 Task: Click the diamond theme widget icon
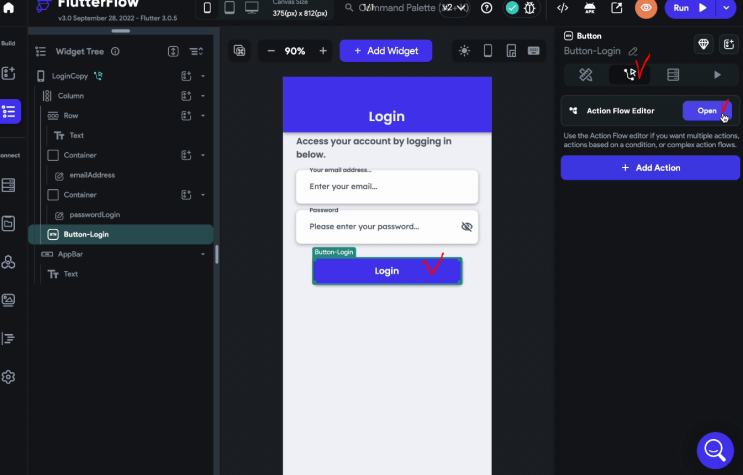704,44
